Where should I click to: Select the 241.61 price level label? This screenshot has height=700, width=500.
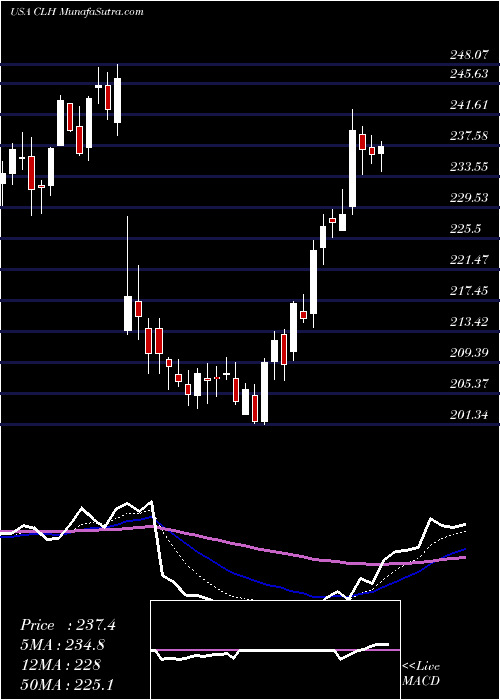(x=468, y=105)
